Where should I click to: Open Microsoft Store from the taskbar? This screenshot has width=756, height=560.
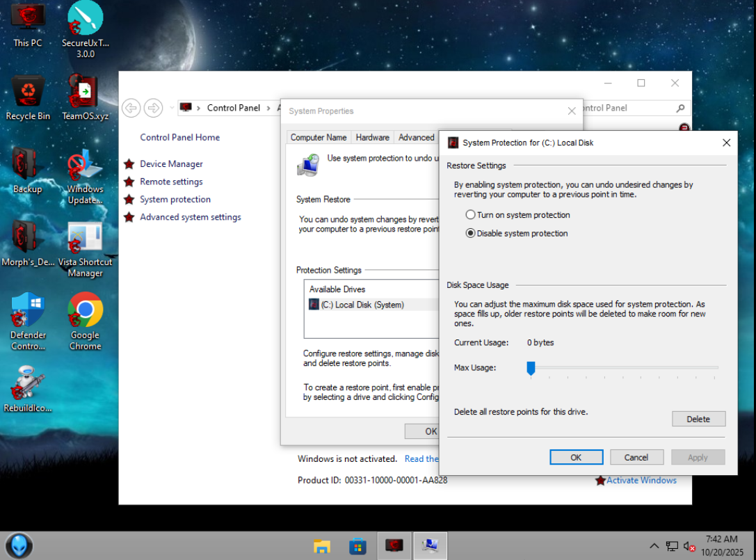tap(357, 546)
